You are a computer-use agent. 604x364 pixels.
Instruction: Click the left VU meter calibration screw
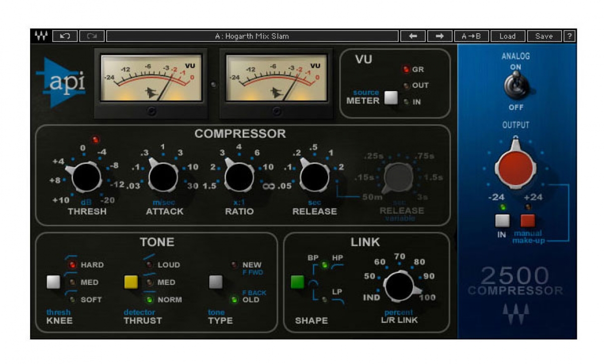(x=151, y=111)
